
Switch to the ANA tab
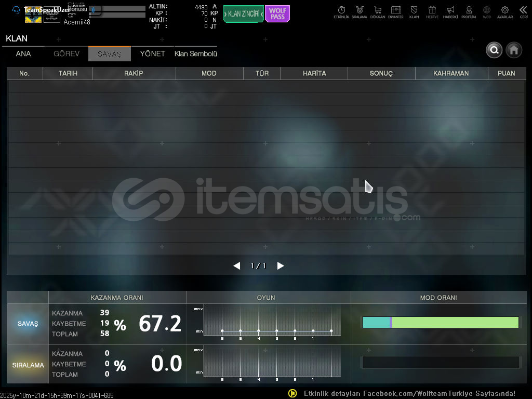(x=23, y=54)
